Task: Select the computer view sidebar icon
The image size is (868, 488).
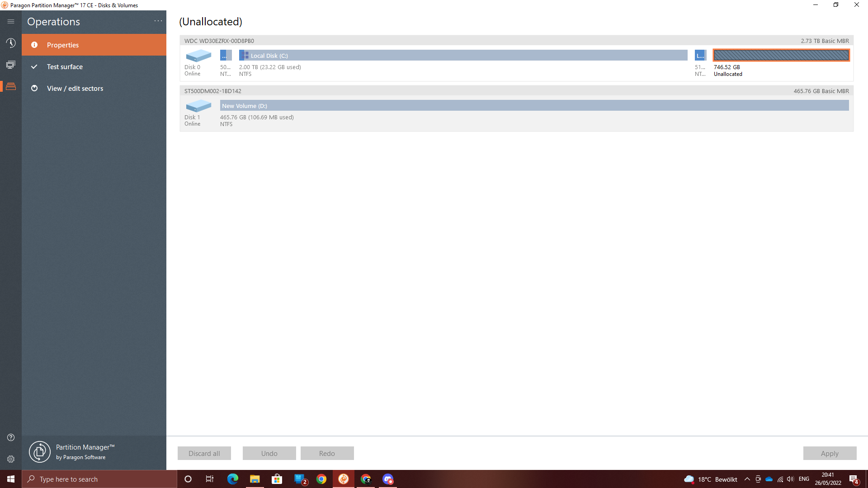Action: 11,65
